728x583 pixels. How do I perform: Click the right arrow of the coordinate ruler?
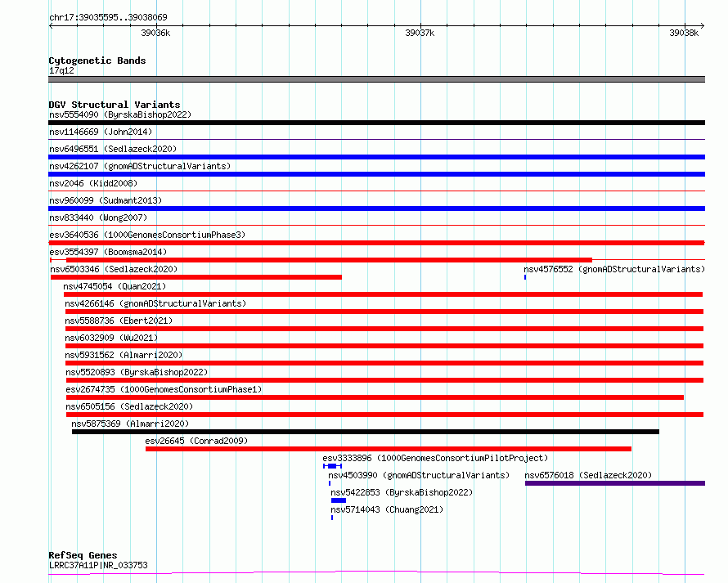pyautogui.click(x=703, y=26)
